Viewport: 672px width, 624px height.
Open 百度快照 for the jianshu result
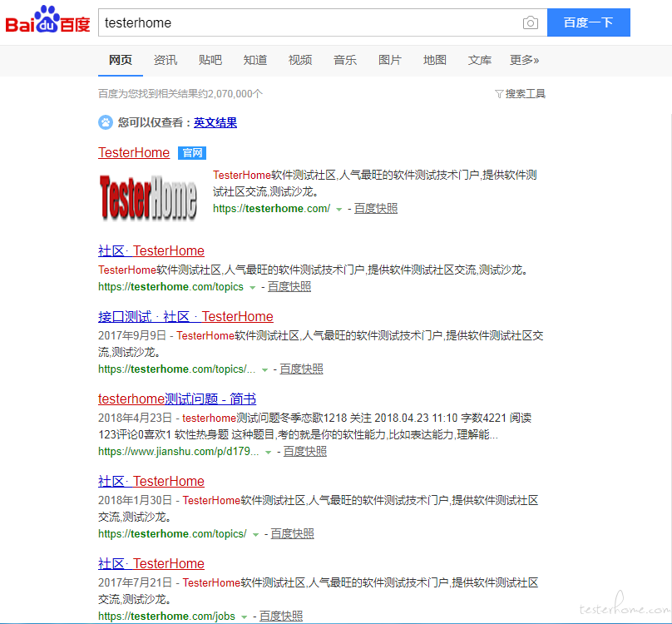click(304, 451)
